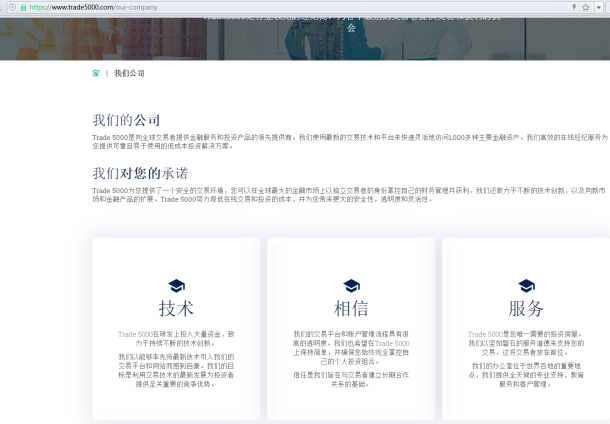This screenshot has width=610, height=424.
Task: Click the 我们对您的承诺 heading
Action: point(140,173)
